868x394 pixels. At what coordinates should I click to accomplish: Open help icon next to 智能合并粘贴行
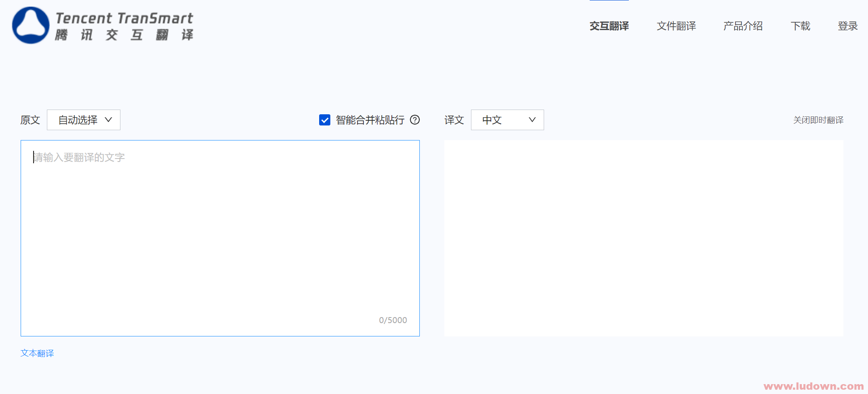(x=415, y=120)
